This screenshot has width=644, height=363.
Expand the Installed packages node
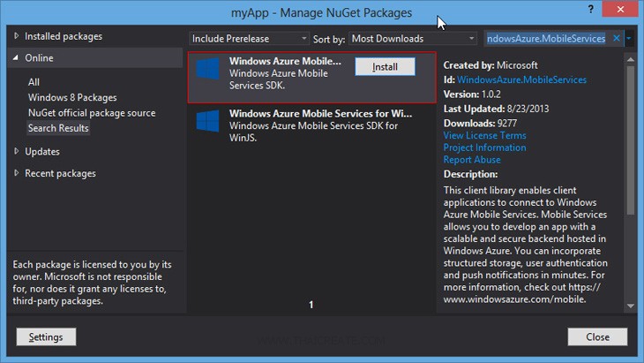click(x=17, y=35)
